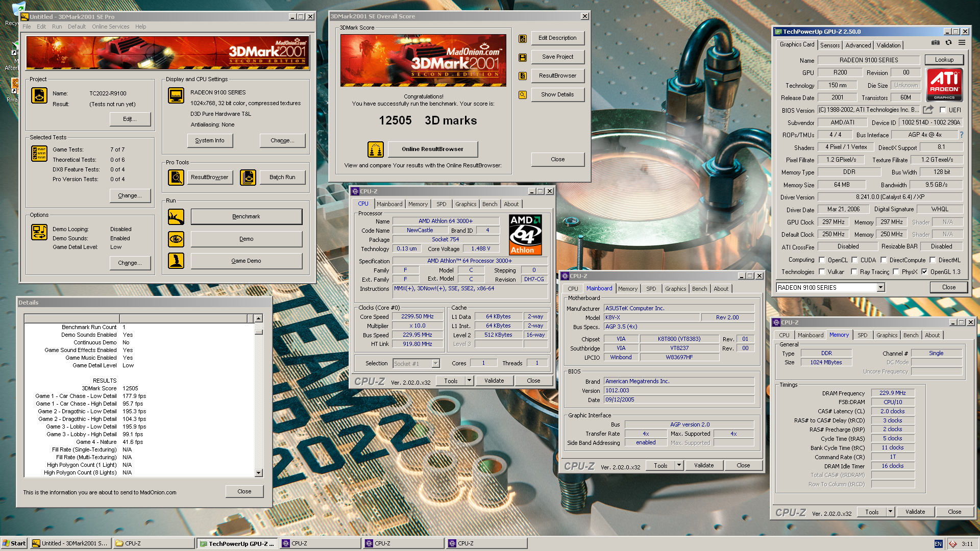The width and height of the screenshot is (980, 551).
Task: Open the Socket #1 selection dropdown in CPU-Z
Action: (x=435, y=363)
